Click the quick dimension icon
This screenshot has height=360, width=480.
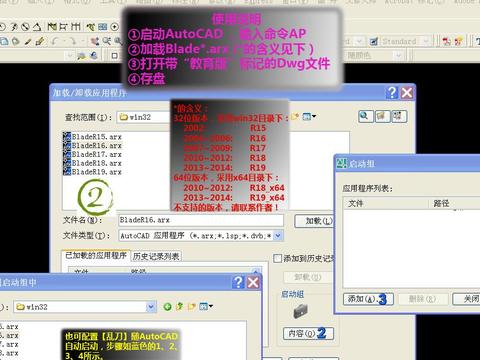coord(52,27)
